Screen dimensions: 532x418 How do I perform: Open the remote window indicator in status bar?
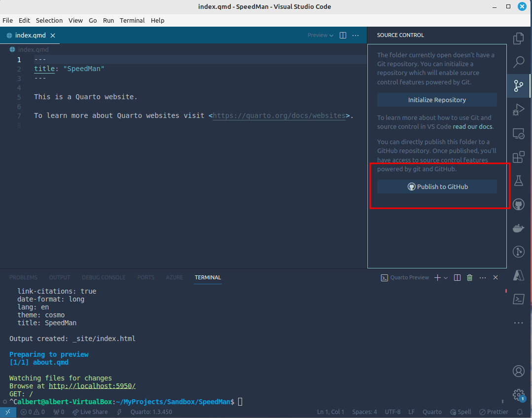(x=8, y=412)
